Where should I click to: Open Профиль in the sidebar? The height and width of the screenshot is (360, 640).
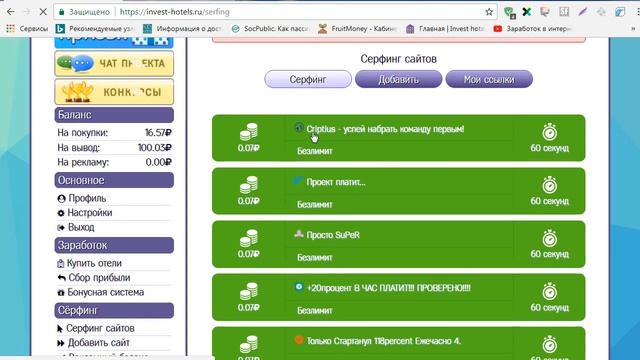click(87, 198)
